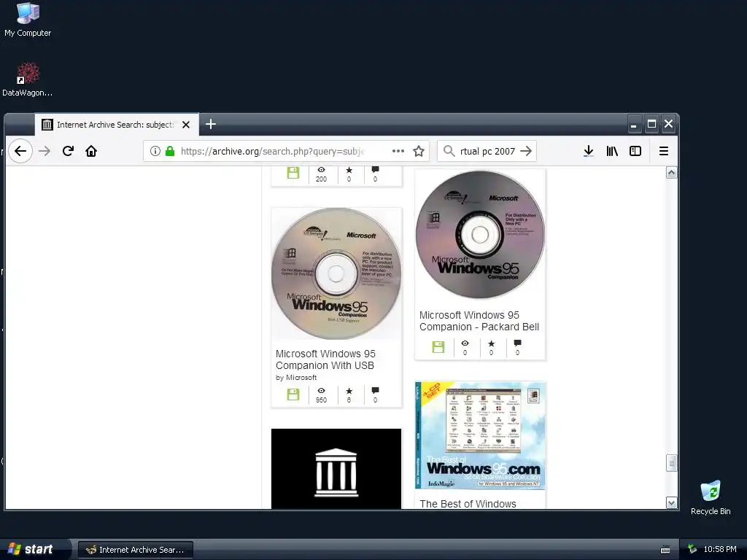Open My Computer desktop icon
Image resolution: width=747 pixels, height=560 pixels.
[28, 20]
